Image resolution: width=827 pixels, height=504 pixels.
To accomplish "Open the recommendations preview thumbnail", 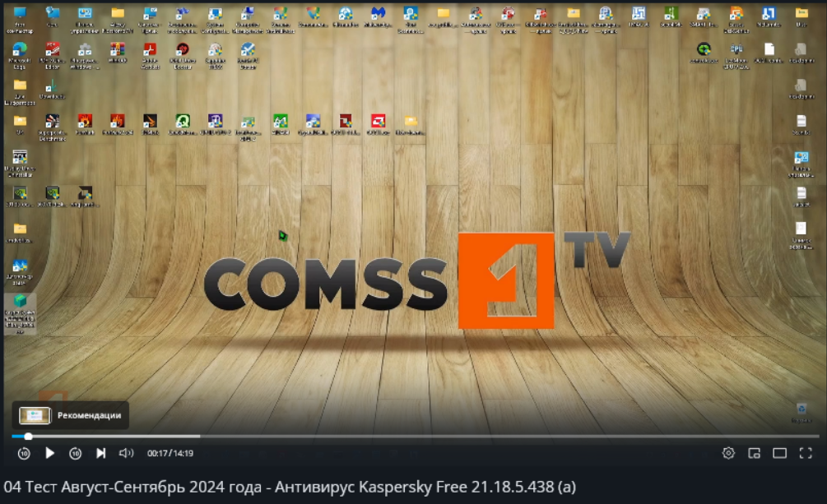I will point(35,415).
